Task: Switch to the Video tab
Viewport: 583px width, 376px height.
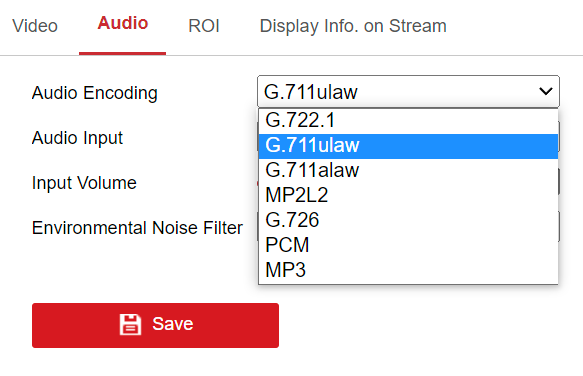Action: (35, 26)
